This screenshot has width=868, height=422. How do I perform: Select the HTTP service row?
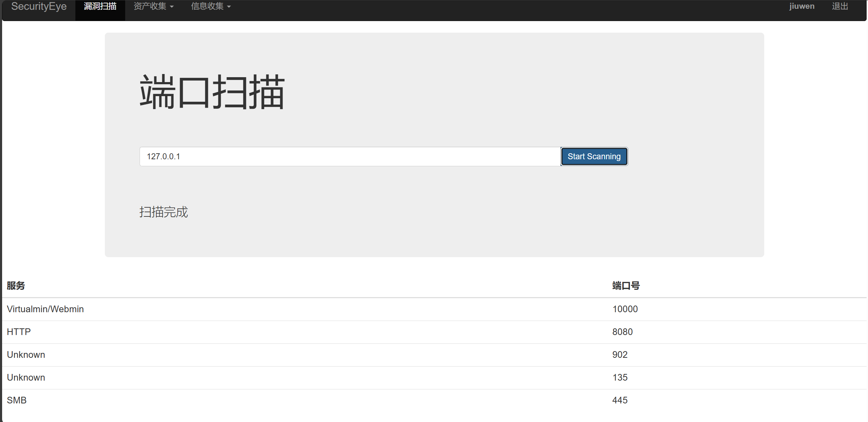(19, 332)
